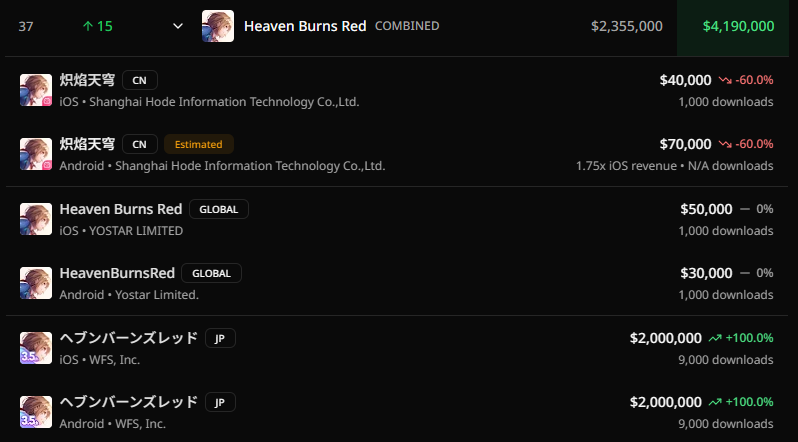The image size is (798, 442).
Task: Click the COMBINED label
Action: pyautogui.click(x=407, y=26)
